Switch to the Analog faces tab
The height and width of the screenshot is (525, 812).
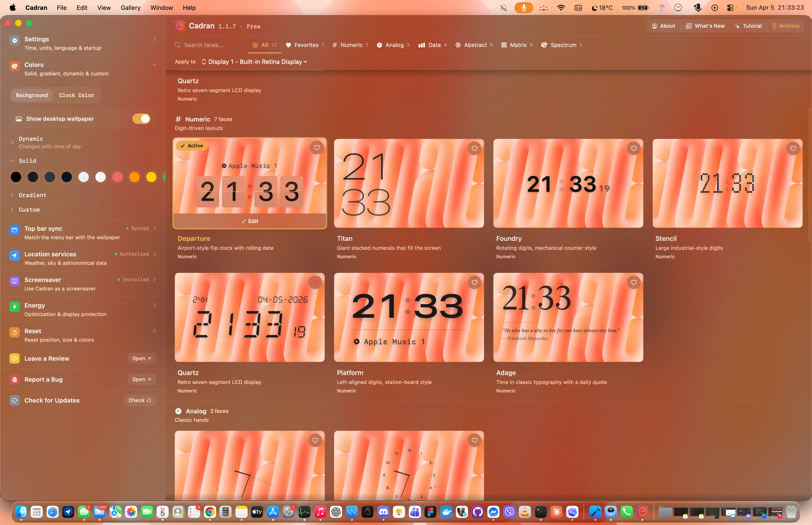click(393, 45)
